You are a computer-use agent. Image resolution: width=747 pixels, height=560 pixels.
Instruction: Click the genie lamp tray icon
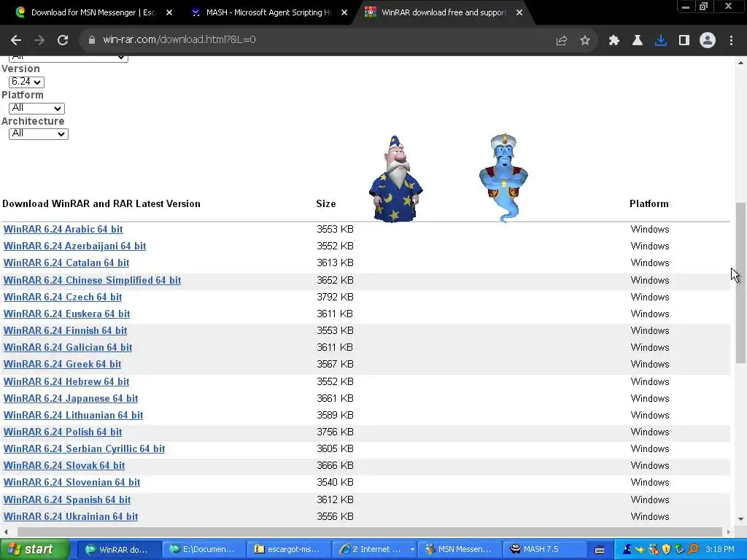(x=640, y=550)
